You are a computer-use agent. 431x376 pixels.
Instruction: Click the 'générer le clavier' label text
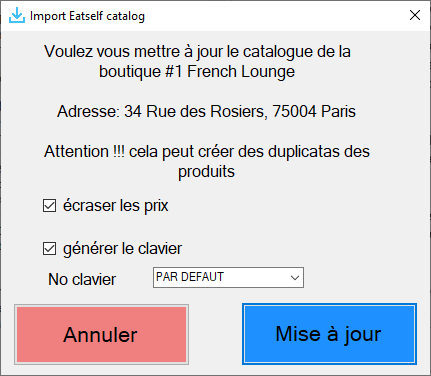pyautogui.click(x=122, y=249)
